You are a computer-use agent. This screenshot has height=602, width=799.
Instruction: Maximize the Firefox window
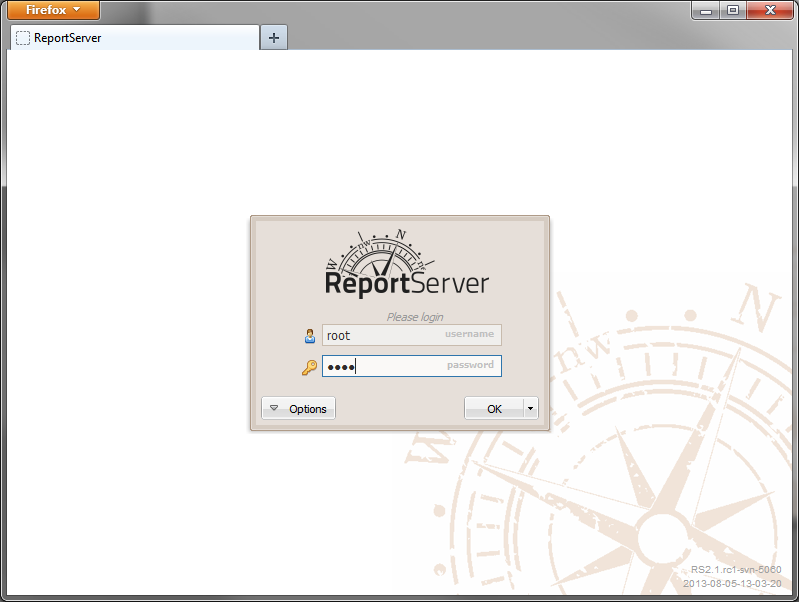pyautogui.click(x=733, y=10)
